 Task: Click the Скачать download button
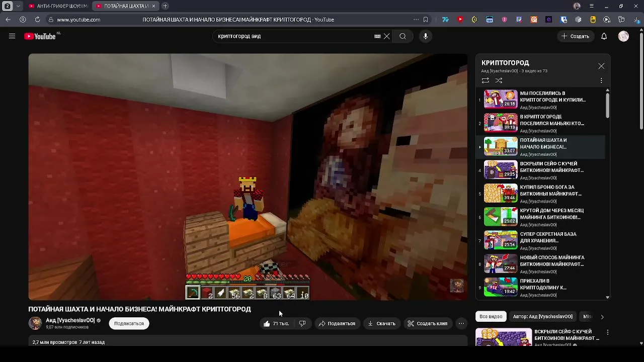point(381,323)
